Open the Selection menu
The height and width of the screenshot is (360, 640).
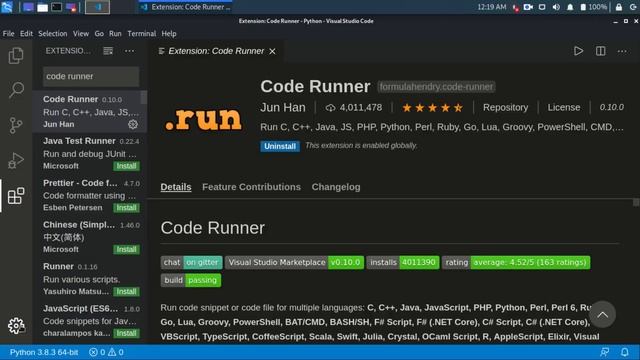(x=53, y=33)
